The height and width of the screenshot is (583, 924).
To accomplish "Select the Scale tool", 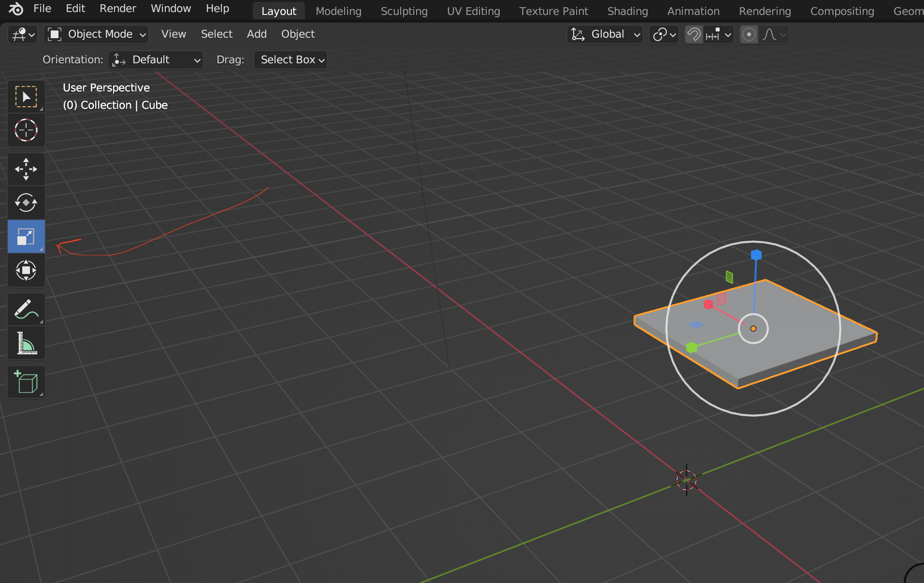I will click(26, 236).
